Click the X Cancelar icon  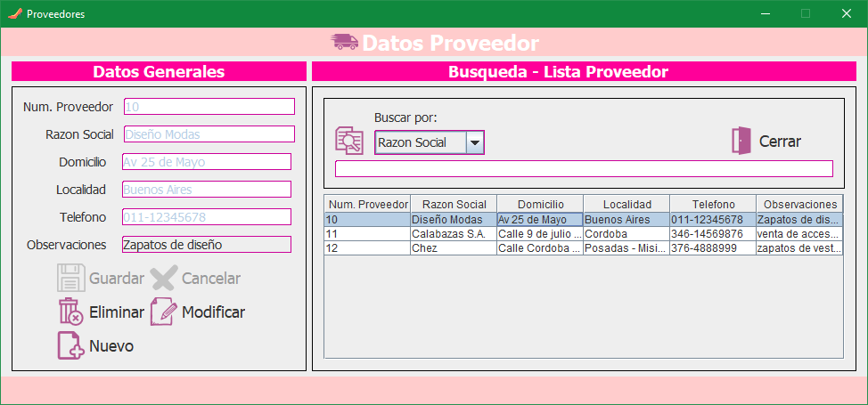[164, 278]
